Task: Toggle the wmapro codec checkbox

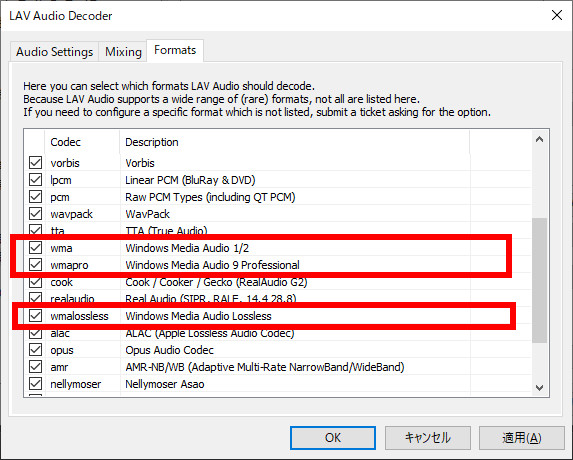Action: 35,265
